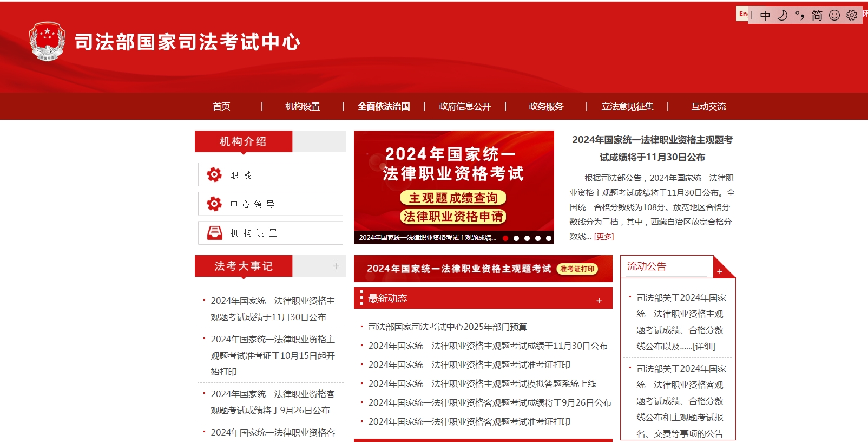The height and width of the screenshot is (442, 868).
Task: Click 2024年国家统一法律职业资格主观题考试 red banner
Action: tap(483, 269)
